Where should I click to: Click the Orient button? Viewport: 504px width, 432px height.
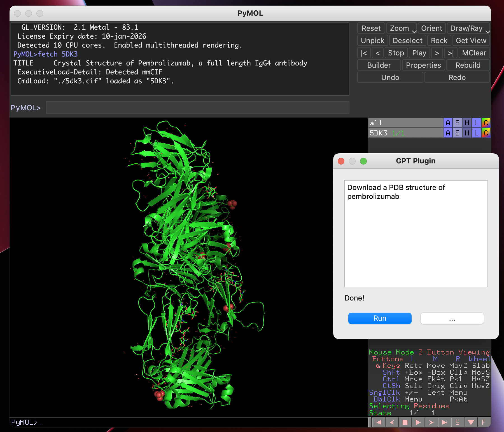click(x=431, y=28)
